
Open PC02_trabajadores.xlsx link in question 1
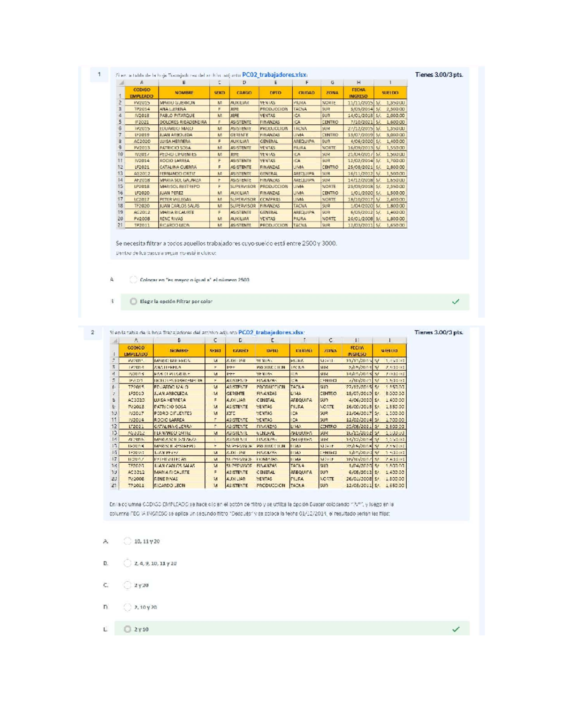pyautogui.click(x=274, y=75)
